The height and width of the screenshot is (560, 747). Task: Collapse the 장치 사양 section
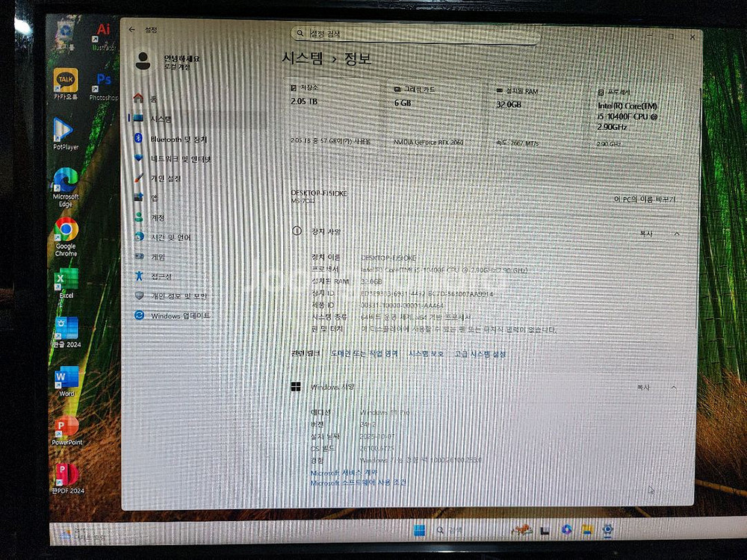(x=677, y=234)
